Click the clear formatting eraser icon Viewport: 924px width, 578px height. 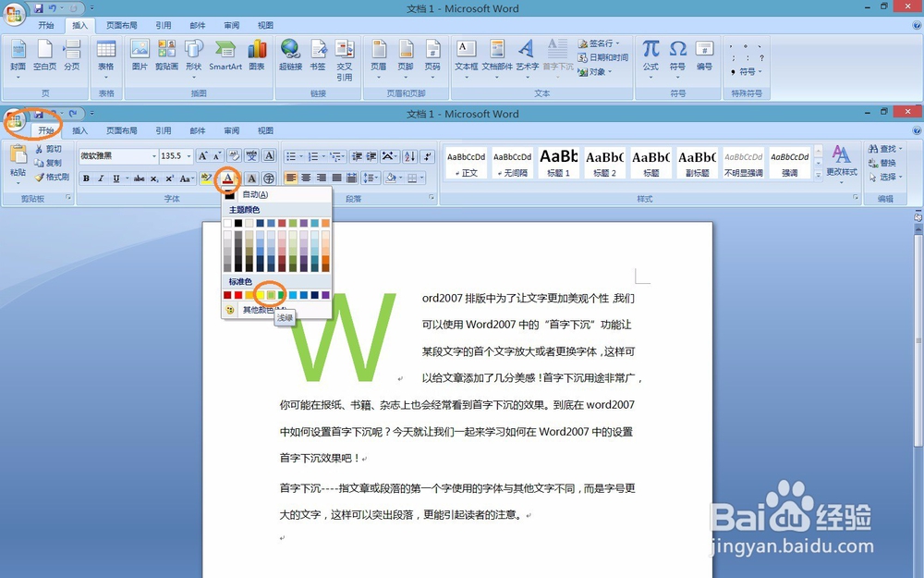(234, 155)
